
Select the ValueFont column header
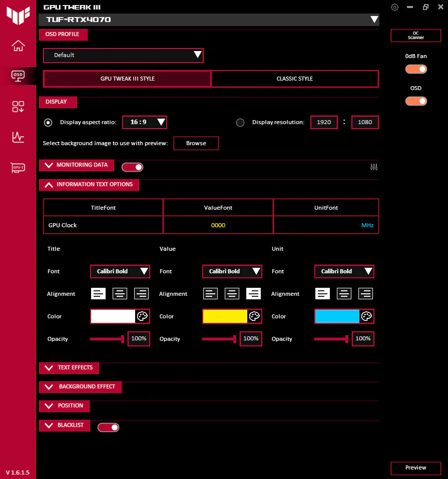[x=218, y=208]
